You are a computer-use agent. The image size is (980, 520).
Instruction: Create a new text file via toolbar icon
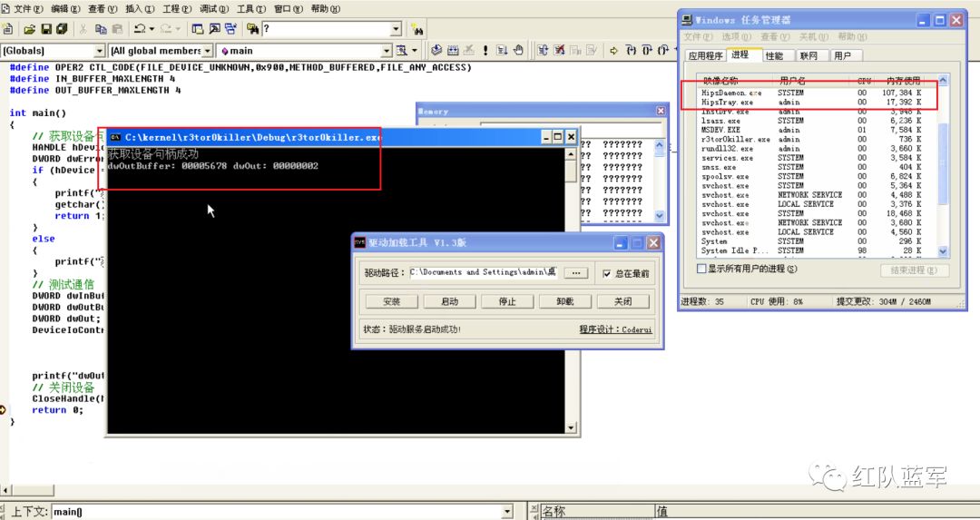click(x=7, y=29)
